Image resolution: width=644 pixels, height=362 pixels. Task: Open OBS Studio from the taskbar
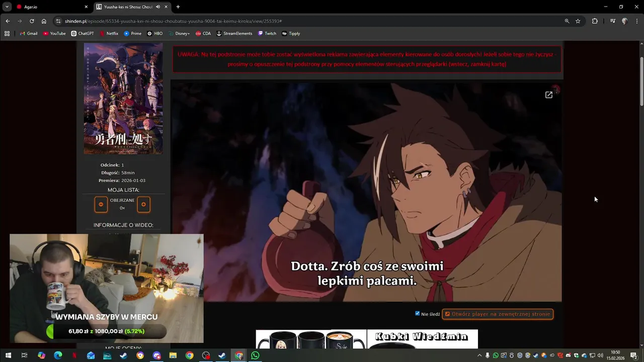pyautogui.click(x=206, y=355)
